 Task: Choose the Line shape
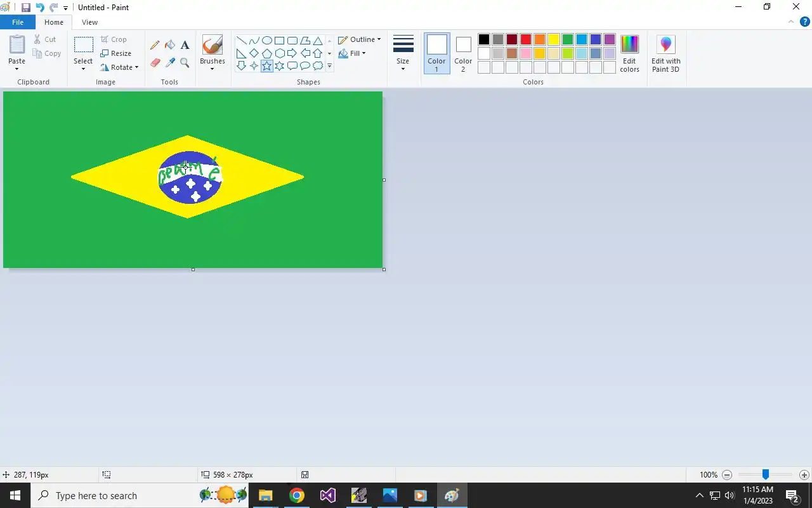click(242, 41)
